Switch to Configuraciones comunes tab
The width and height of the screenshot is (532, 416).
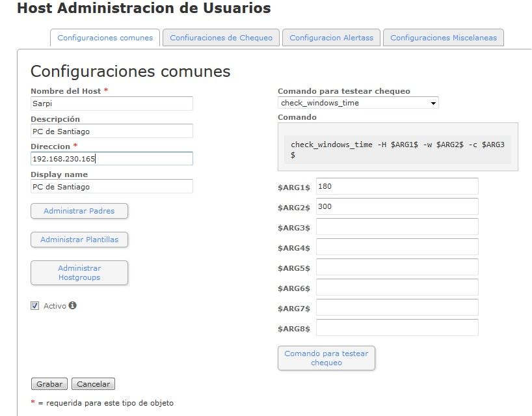tap(105, 38)
